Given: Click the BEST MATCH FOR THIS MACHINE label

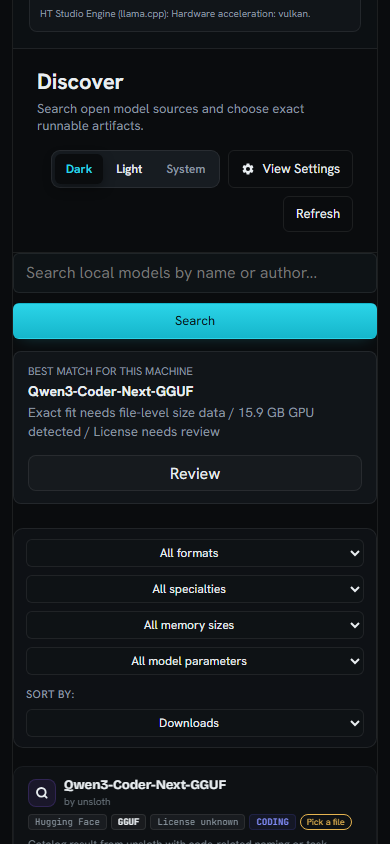Looking at the screenshot, I should pos(110,371).
